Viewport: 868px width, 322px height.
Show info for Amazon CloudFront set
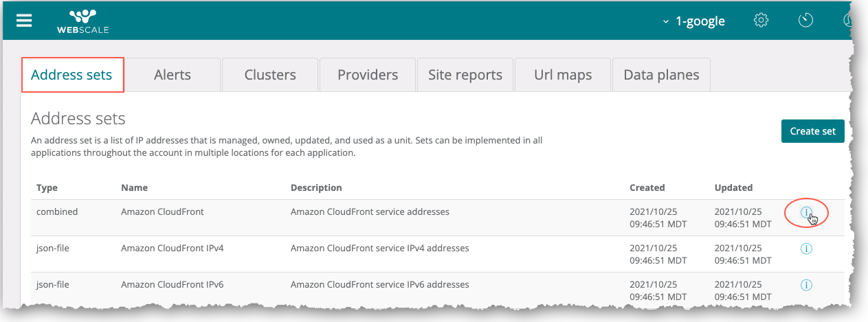[807, 213]
